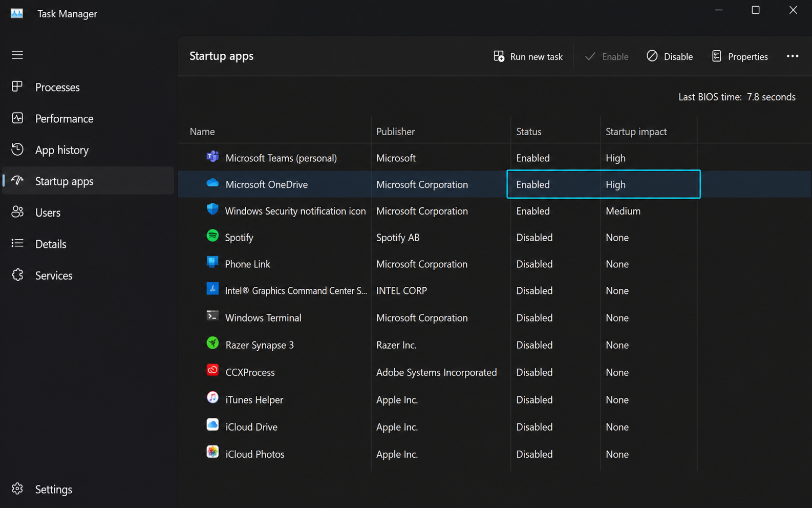812x508 pixels.
Task: Click the INTEL CORP publisher cell
Action: click(x=401, y=291)
